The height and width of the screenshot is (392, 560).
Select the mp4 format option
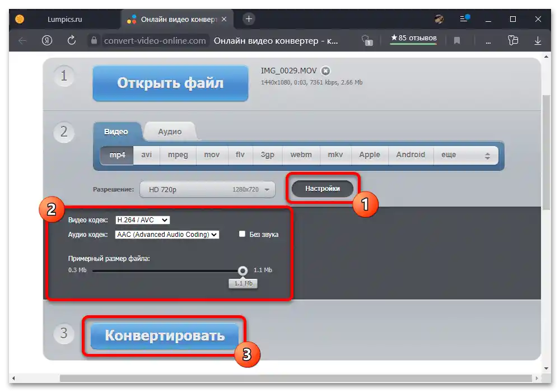(117, 155)
